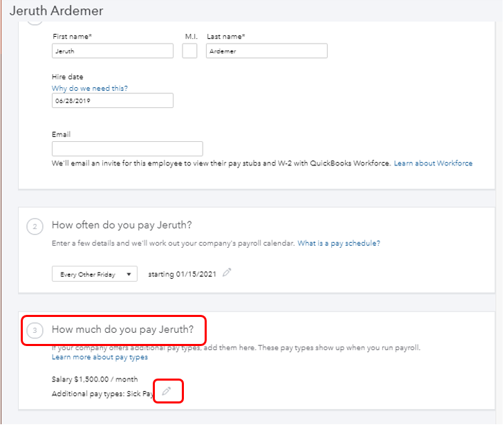The width and height of the screenshot is (504, 427).
Task: Click the 'starting 01/15/2021' text
Action: (x=182, y=274)
